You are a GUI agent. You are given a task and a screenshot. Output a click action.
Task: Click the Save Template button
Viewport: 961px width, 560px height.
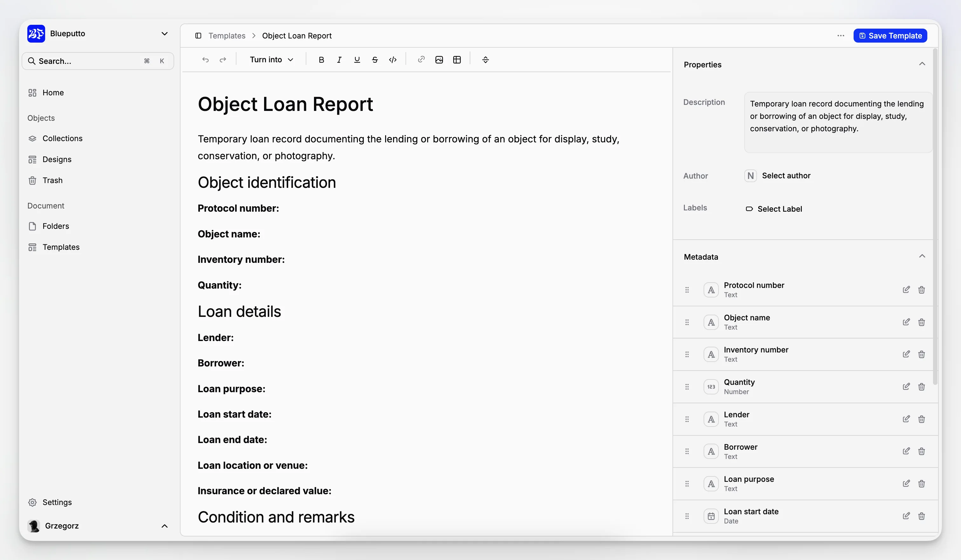click(890, 36)
